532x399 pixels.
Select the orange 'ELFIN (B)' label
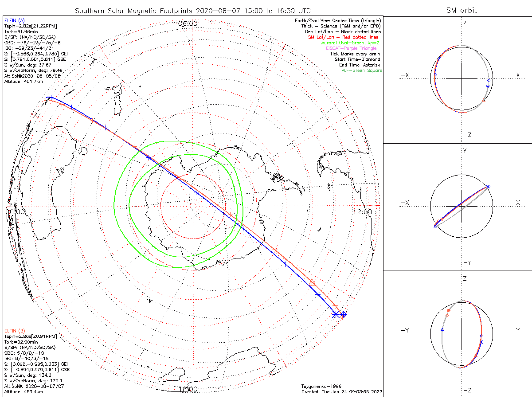pos(14,331)
